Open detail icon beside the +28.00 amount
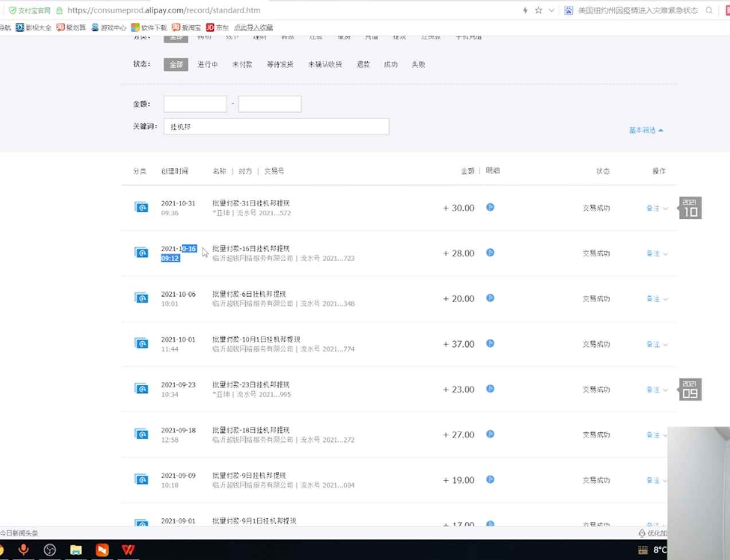730x560 pixels. [x=490, y=253]
